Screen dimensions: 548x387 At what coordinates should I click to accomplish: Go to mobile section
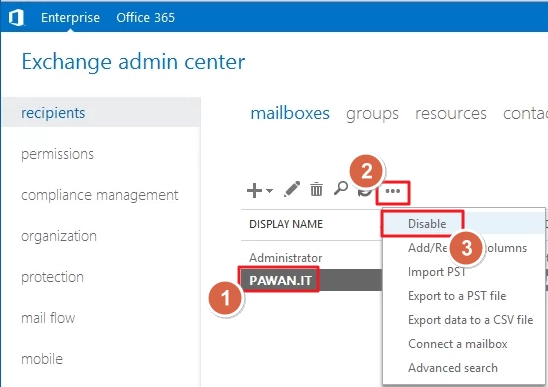pos(42,359)
